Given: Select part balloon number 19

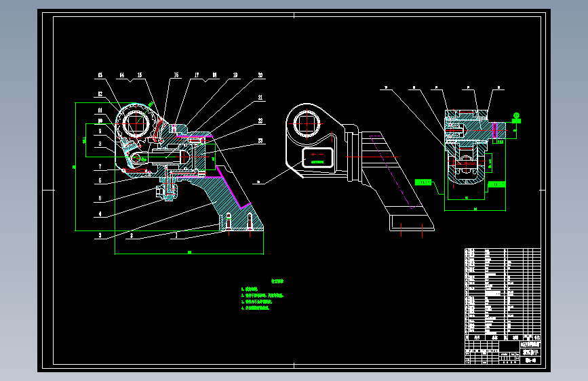Looking at the screenshot, I should pos(235,75).
